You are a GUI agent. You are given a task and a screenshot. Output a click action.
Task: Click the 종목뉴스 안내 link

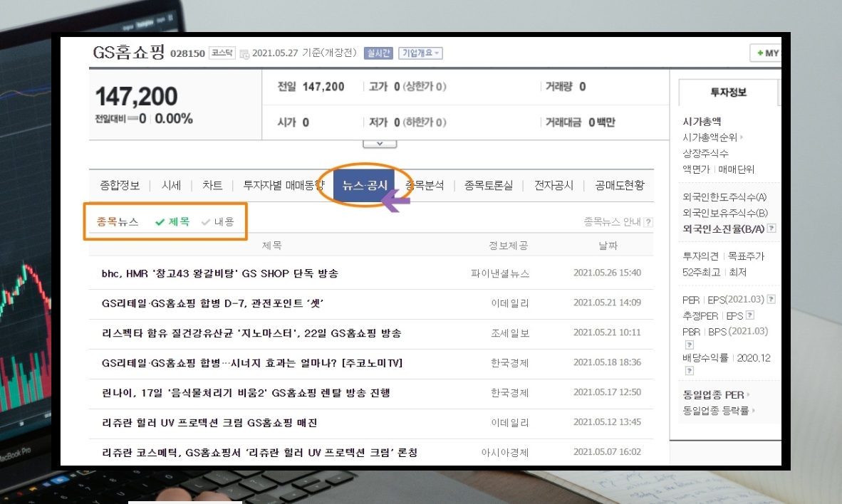point(613,221)
